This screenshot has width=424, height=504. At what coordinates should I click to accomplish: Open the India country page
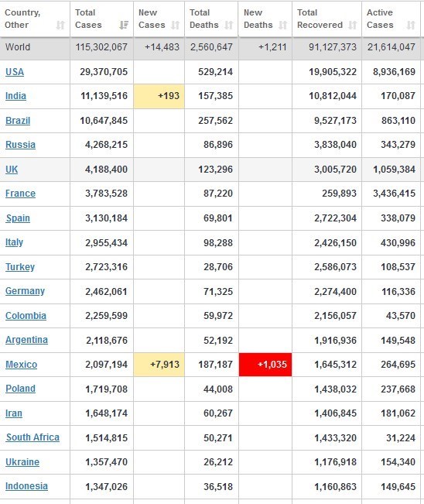(15, 96)
